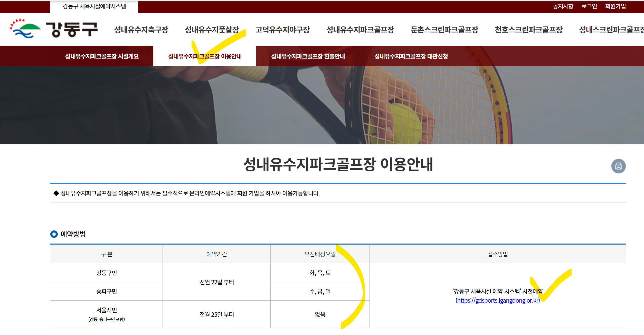Select the 성내유수지파크골프장 시설개요 tab
This screenshot has height=335, width=644.
[x=102, y=56]
